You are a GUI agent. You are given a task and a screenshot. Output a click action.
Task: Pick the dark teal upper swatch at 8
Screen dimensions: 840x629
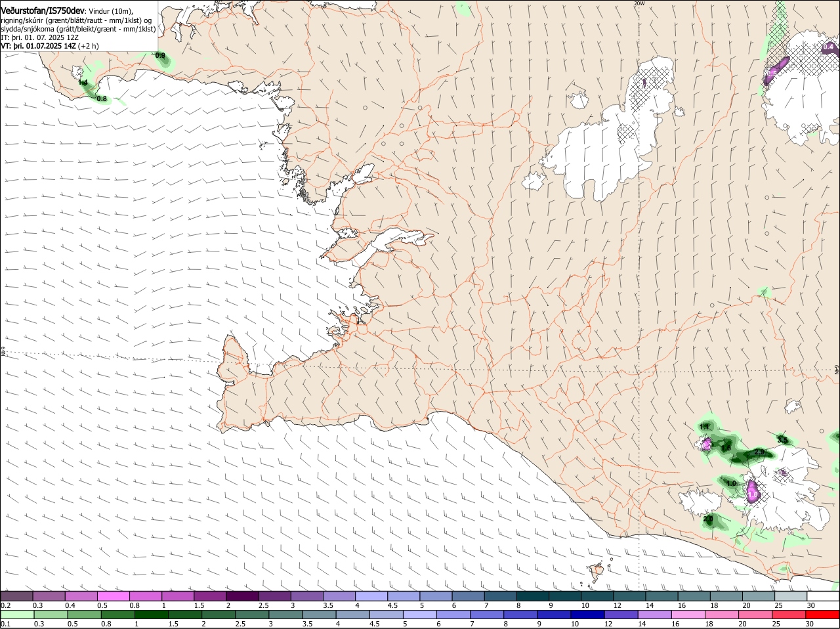pyautogui.click(x=532, y=596)
